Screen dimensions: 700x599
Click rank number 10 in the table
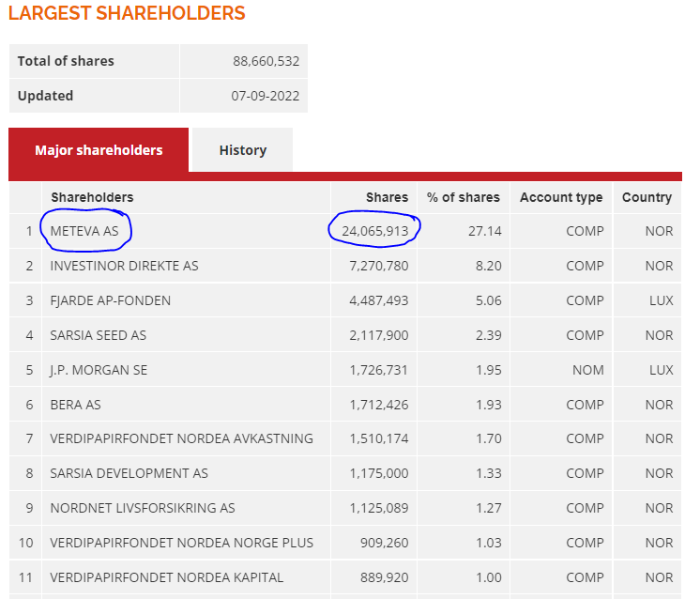tap(25, 543)
